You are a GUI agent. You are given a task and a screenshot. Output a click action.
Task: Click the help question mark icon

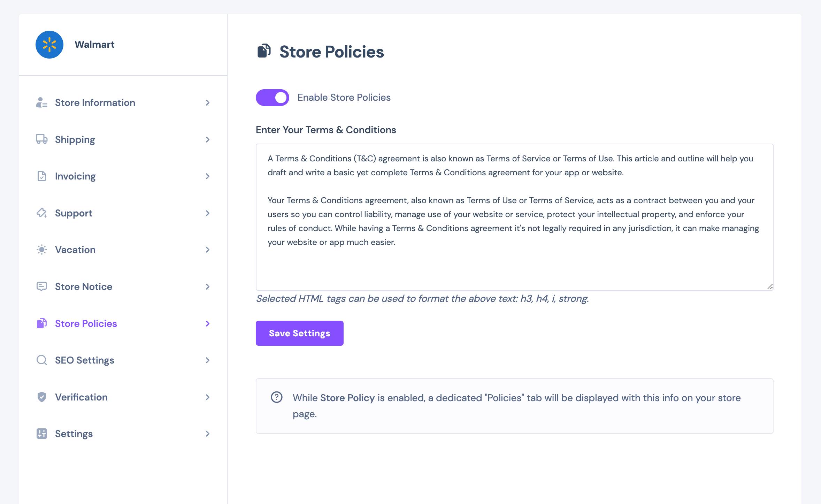pos(277,397)
